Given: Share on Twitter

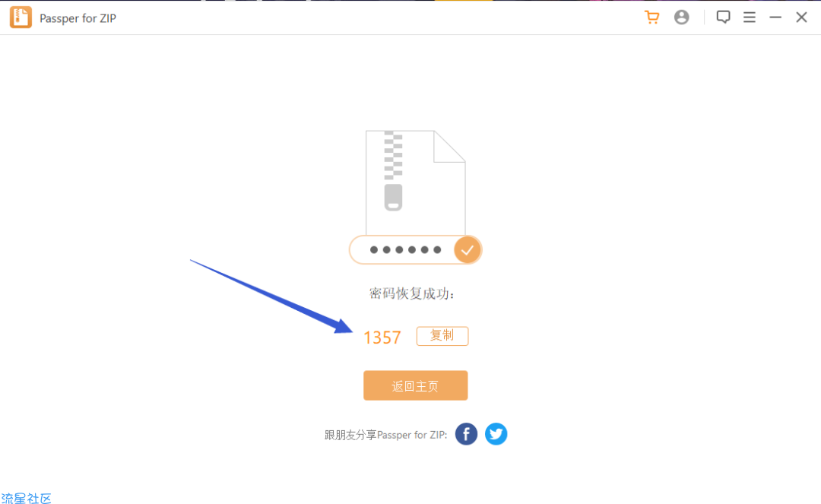Looking at the screenshot, I should pos(496,434).
